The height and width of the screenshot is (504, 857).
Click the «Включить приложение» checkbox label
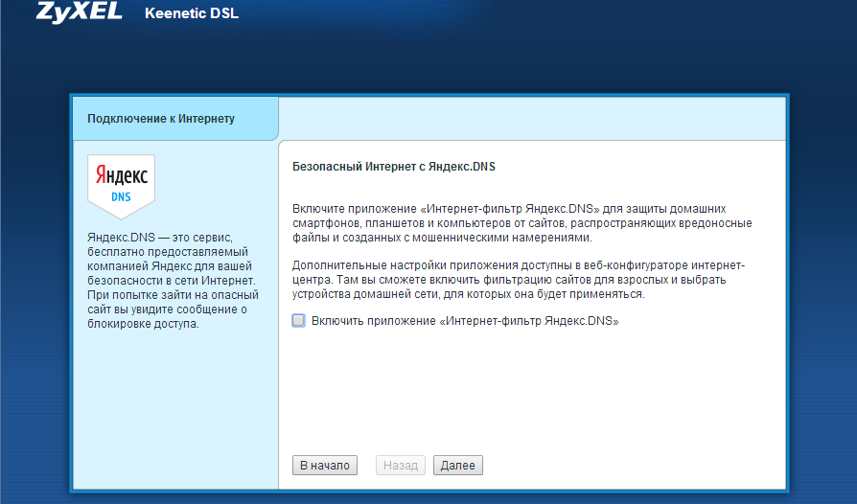(x=465, y=322)
